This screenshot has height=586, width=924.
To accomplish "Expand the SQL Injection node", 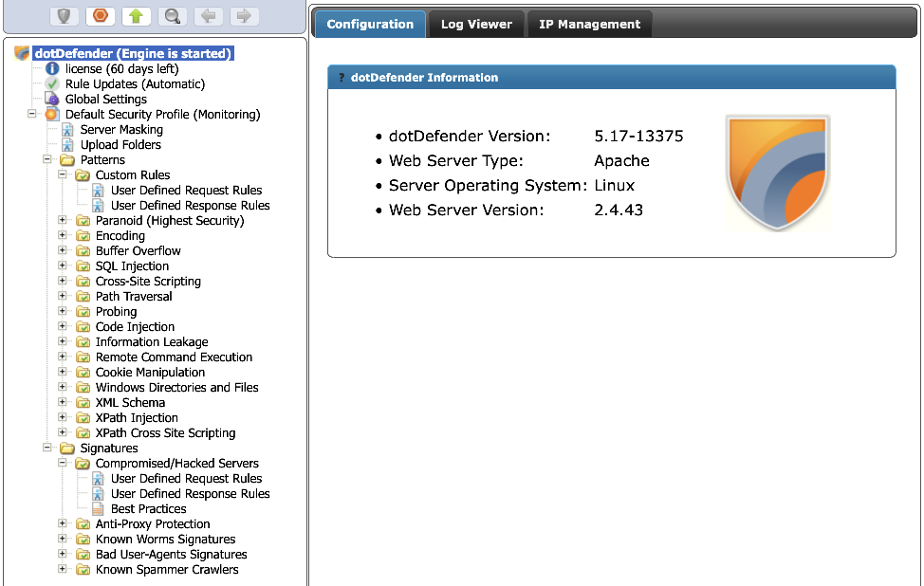I will (62, 266).
